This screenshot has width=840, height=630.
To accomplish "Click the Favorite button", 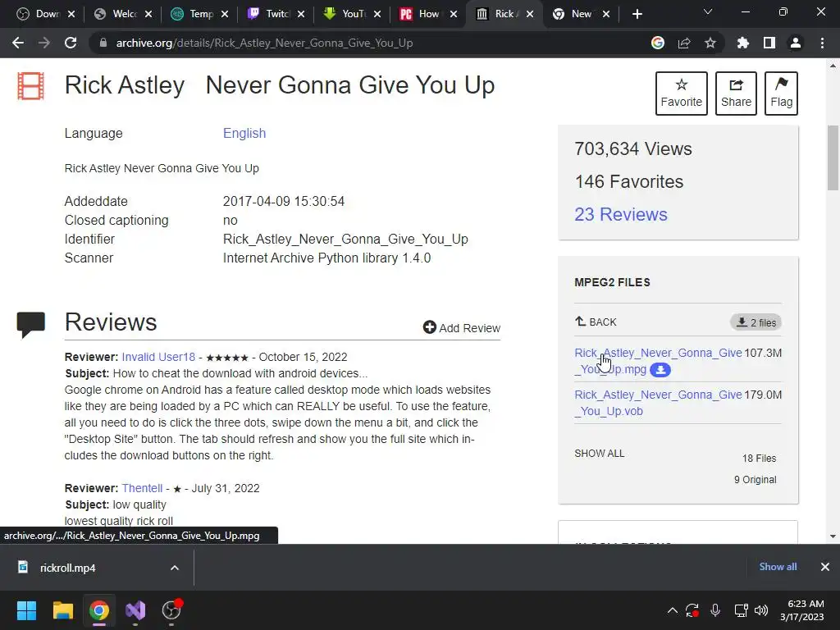I will pos(682,94).
